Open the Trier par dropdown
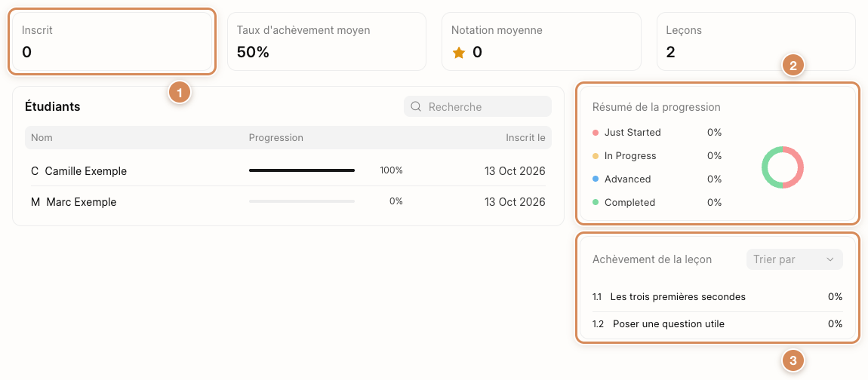The width and height of the screenshot is (868, 380). pyautogui.click(x=794, y=259)
